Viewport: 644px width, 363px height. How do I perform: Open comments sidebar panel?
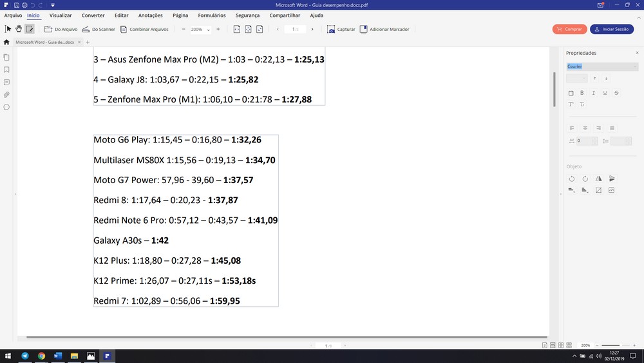pyautogui.click(x=6, y=83)
